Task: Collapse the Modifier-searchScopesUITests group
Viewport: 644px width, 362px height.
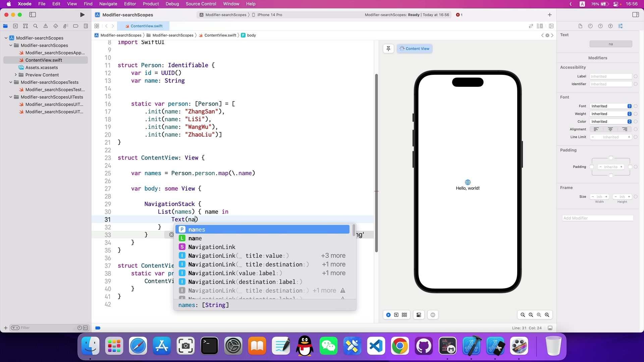Action: [11, 97]
